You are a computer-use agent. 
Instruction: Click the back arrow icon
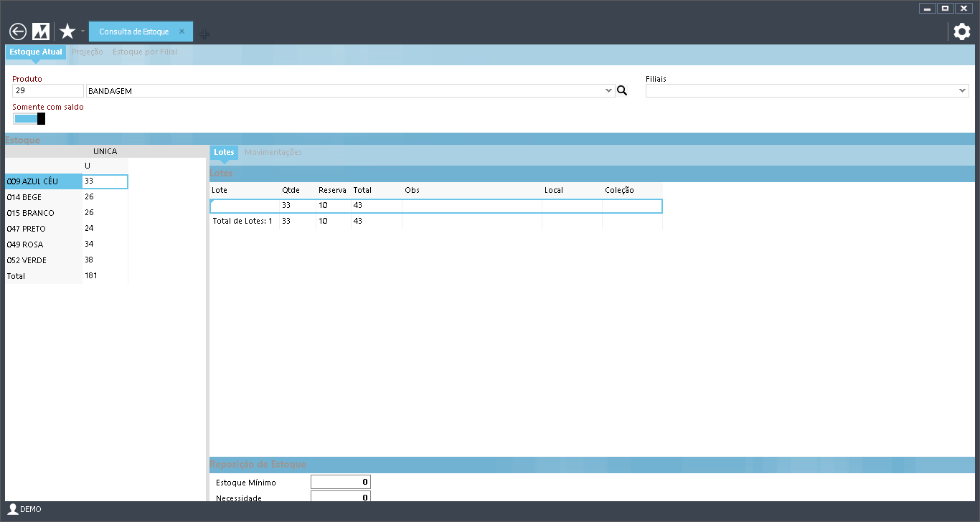pos(18,32)
